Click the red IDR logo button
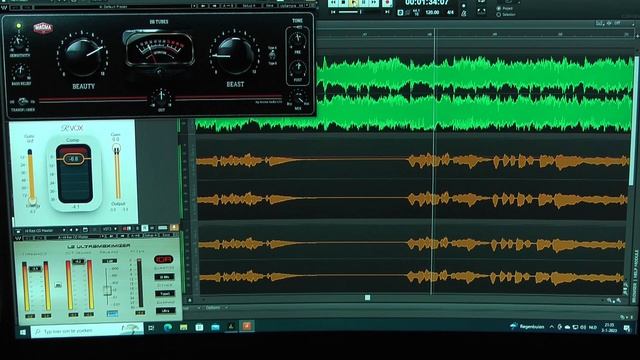 [164, 259]
